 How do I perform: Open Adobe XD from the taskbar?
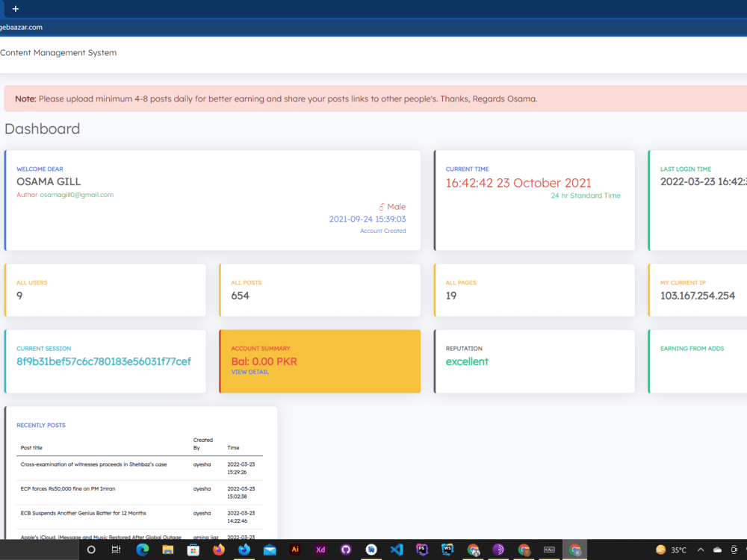click(320, 550)
